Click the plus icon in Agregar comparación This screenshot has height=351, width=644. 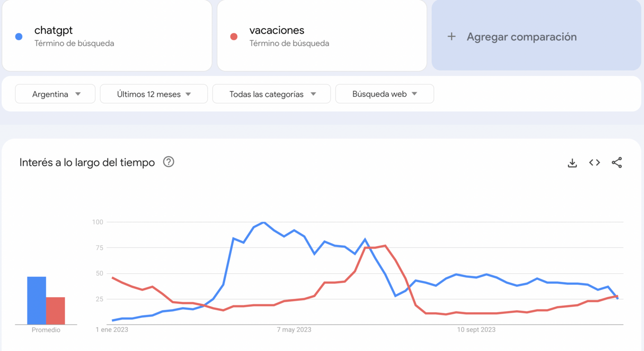click(x=452, y=36)
